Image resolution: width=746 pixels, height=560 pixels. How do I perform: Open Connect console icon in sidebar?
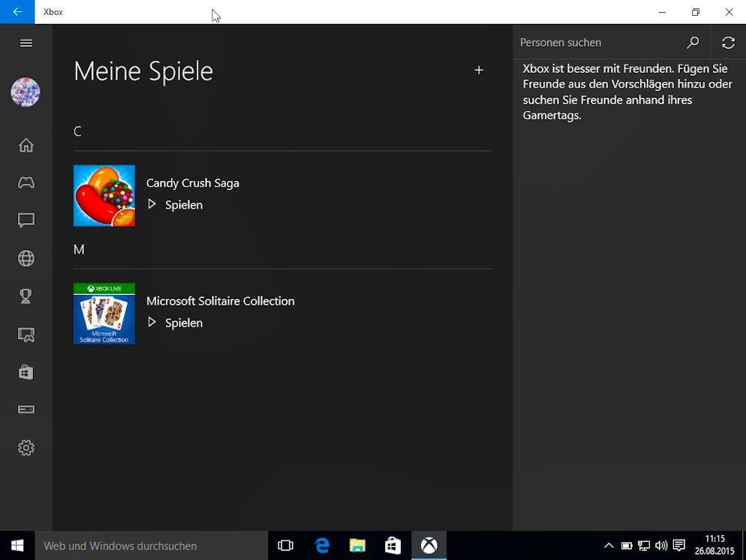pyautogui.click(x=26, y=410)
